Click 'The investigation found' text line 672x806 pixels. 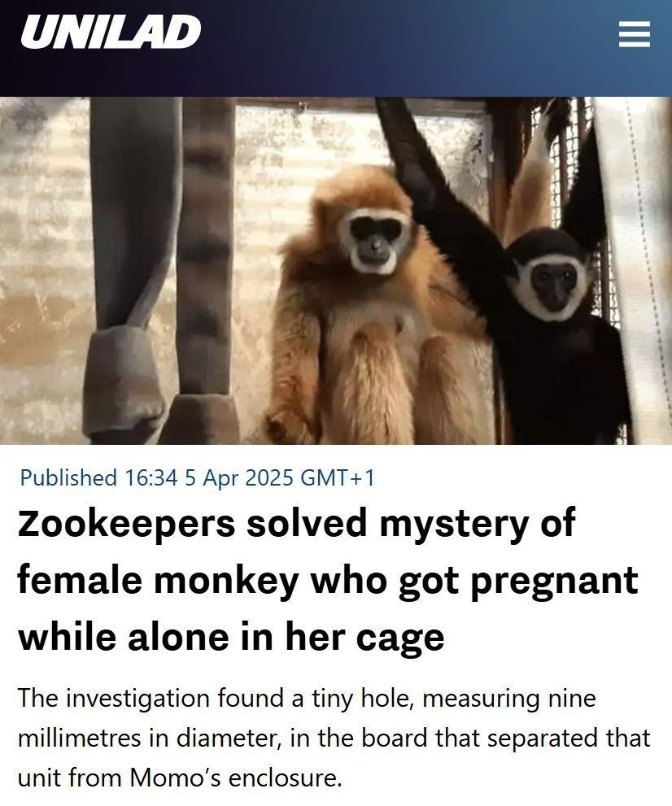307,698
